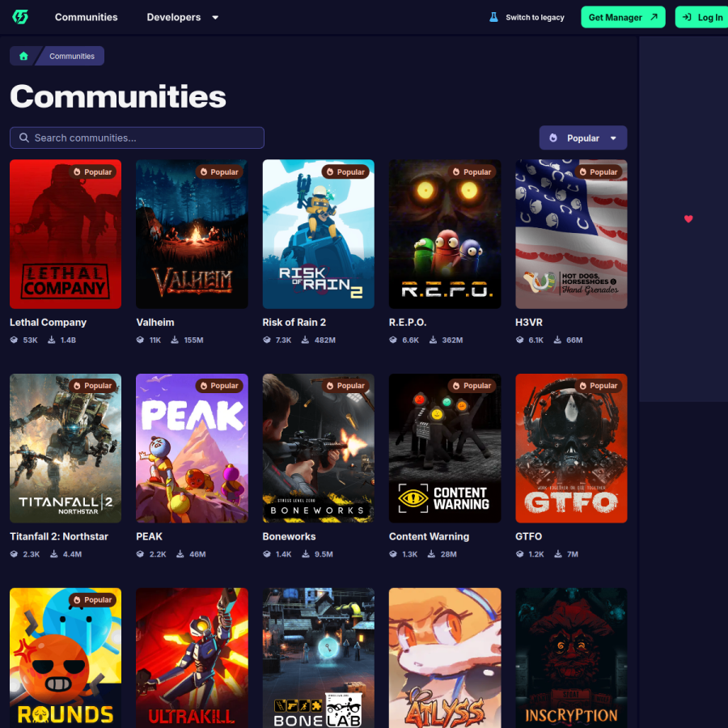Click Popular badge on Risk of Rain 2
Viewport: 728px width, 728px height.
(345, 171)
